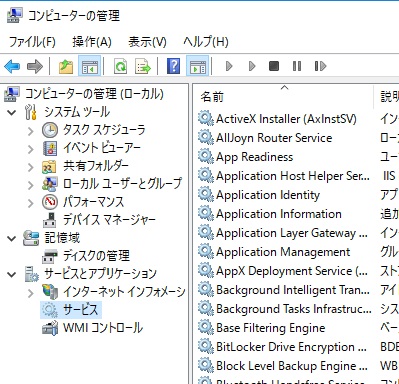This screenshot has width=399, height=384.
Task: Select サービス in the tree
Action: click(x=80, y=310)
